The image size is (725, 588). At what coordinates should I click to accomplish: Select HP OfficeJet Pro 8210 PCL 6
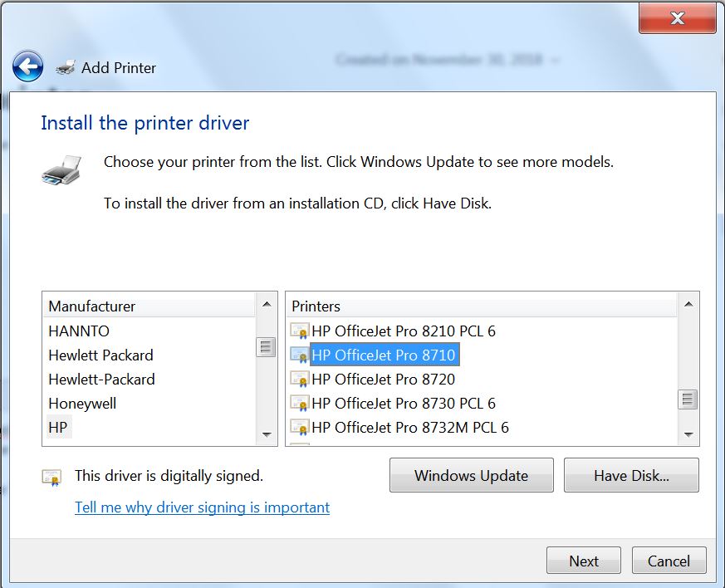click(403, 331)
